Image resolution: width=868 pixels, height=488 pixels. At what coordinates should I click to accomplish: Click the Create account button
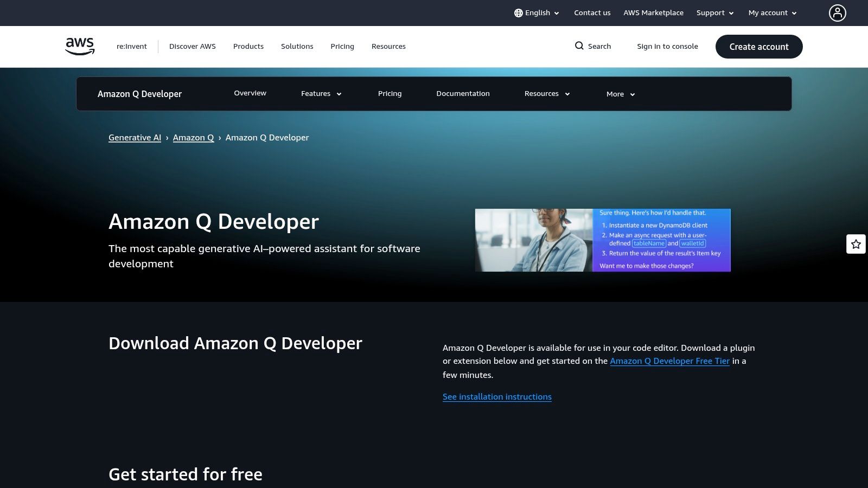point(758,46)
